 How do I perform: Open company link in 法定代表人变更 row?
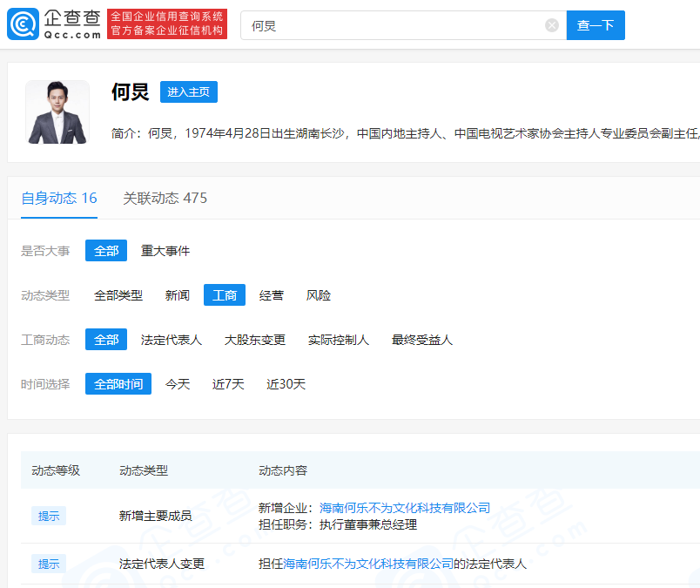coord(368,564)
